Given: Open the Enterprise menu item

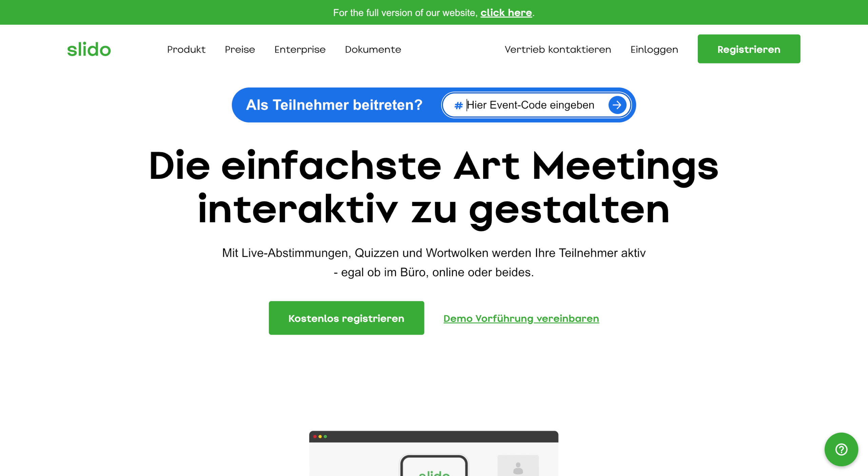Looking at the screenshot, I should pos(300,50).
